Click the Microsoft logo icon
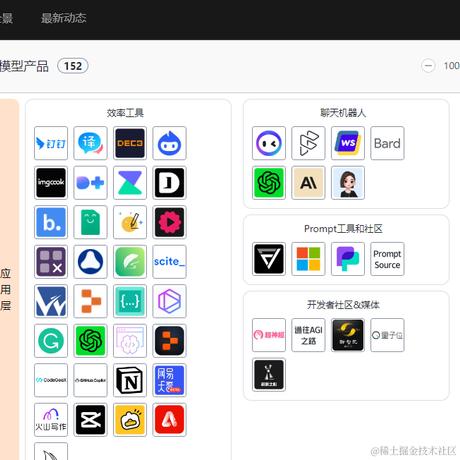 click(x=308, y=259)
